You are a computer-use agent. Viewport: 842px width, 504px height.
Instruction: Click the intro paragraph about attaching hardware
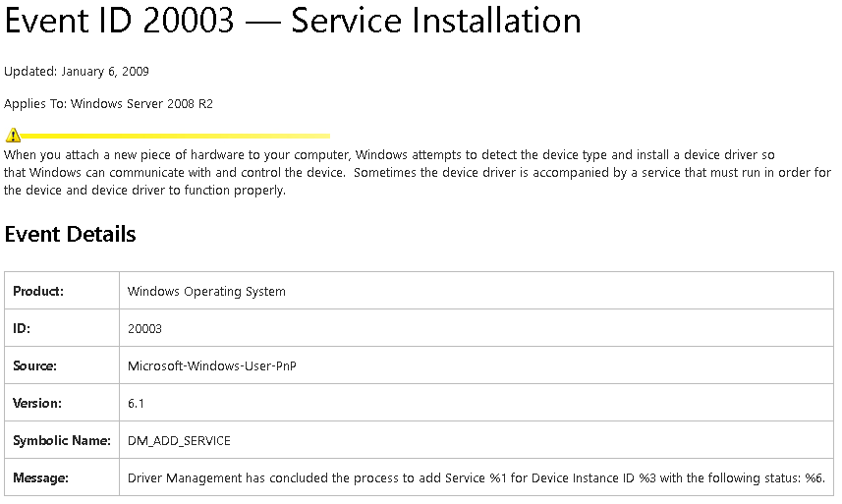click(413, 173)
